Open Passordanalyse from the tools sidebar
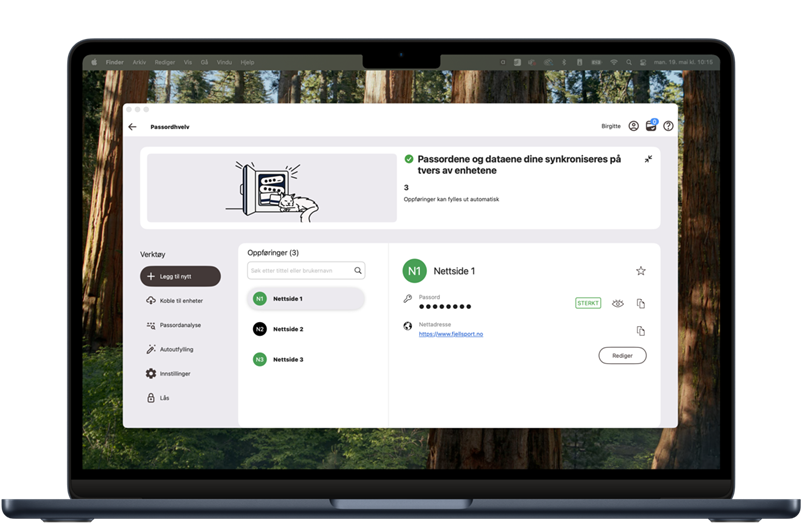803x524 pixels. click(181, 325)
